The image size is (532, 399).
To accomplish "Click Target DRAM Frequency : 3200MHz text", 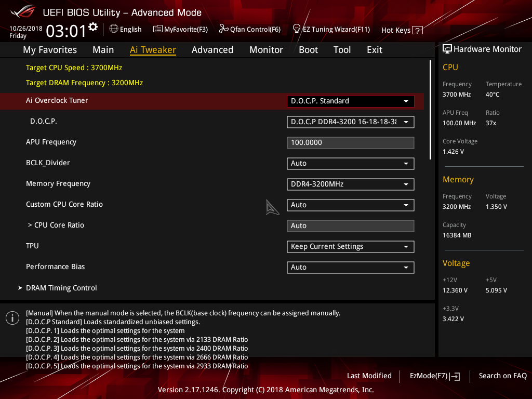I will click(x=85, y=83).
